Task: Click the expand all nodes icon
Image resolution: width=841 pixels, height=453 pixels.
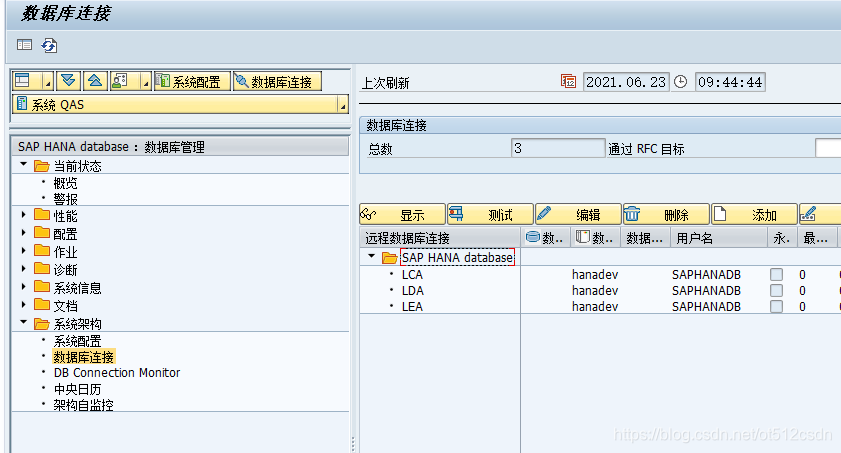Action: 68,81
